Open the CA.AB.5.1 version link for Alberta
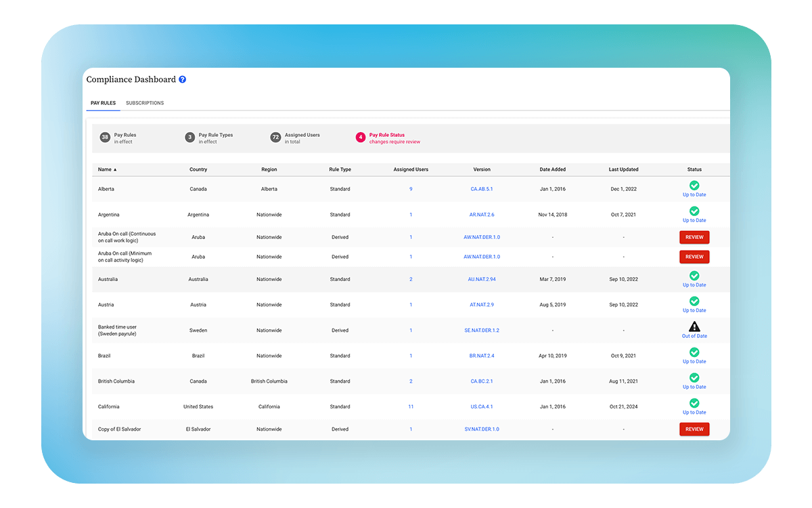Image resolution: width=812 pixels, height=508 pixels. (x=482, y=189)
